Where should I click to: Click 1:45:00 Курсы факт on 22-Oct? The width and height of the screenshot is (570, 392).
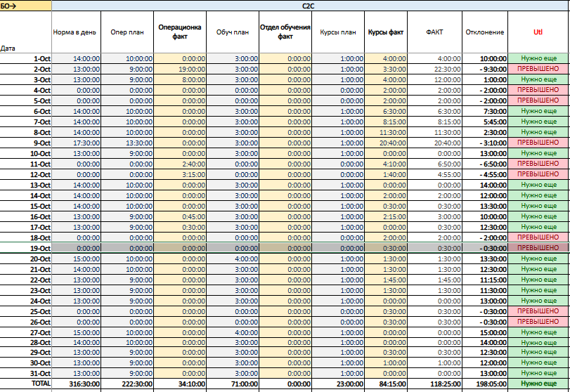[x=386, y=280]
